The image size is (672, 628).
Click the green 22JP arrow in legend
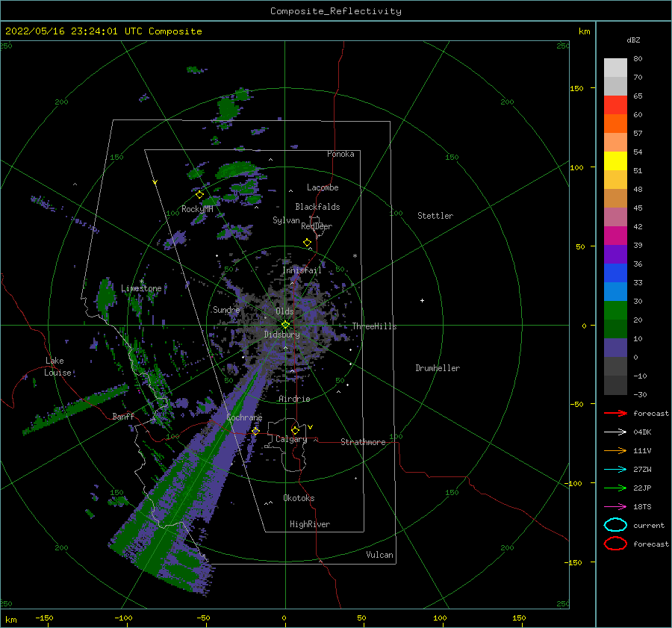615,488
